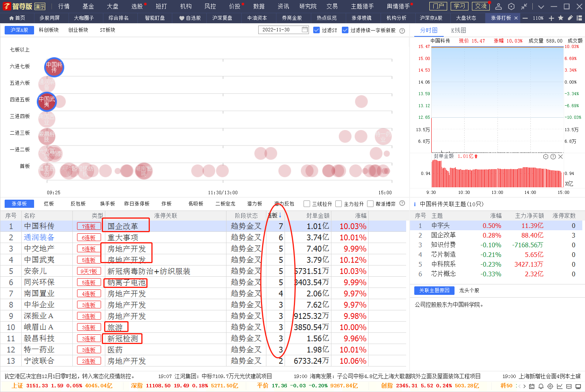The height and width of the screenshot is (392, 585).
Task: Open the 行情 menu
Action: click(64, 6)
